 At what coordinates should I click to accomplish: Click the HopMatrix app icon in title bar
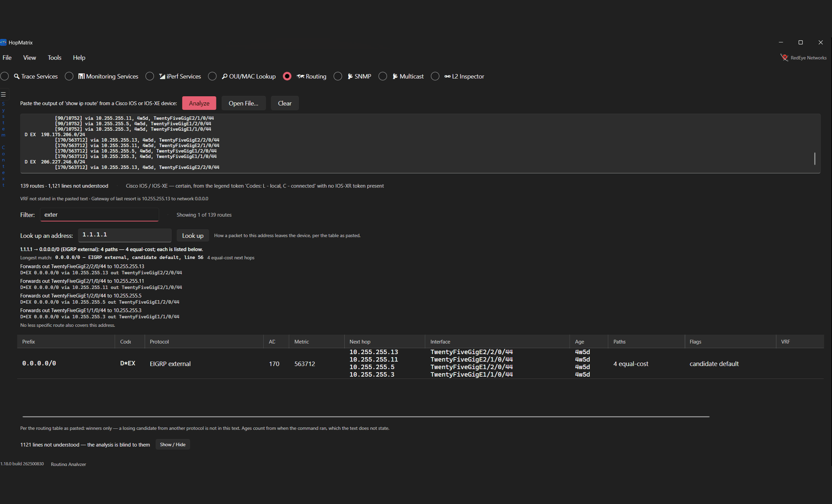click(x=3, y=42)
